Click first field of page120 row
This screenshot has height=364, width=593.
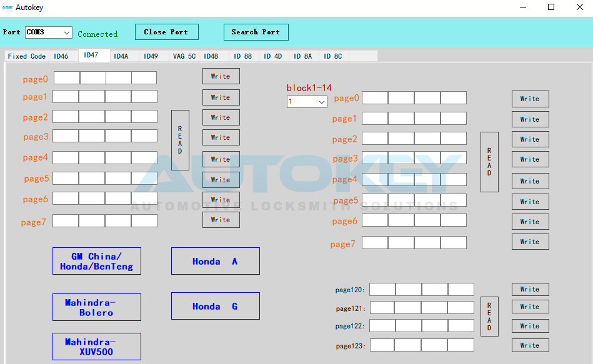[x=382, y=290]
